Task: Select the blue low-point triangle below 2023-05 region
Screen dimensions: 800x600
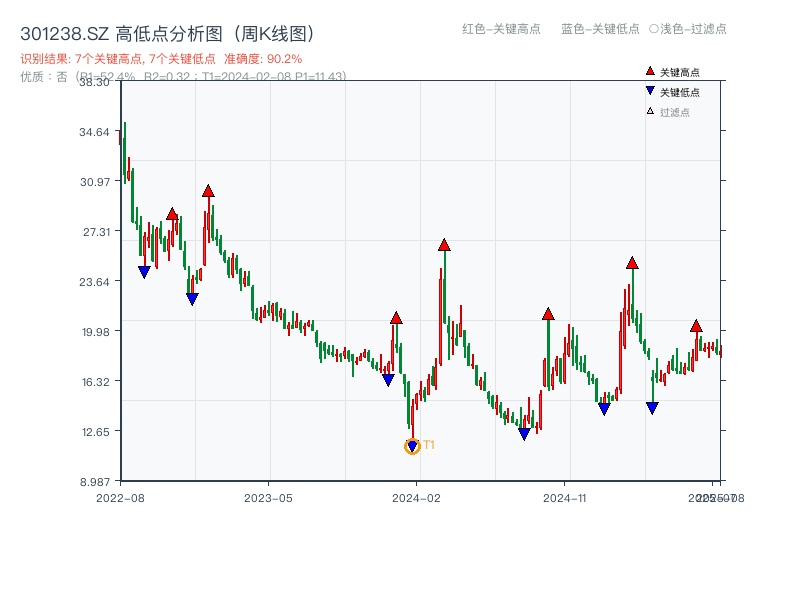Action: pos(192,298)
